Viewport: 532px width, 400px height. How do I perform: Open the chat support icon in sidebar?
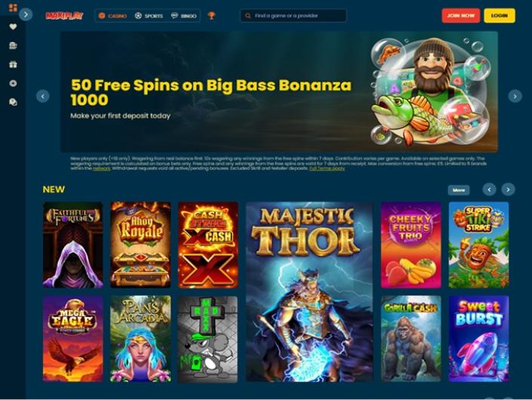point(13,102)
